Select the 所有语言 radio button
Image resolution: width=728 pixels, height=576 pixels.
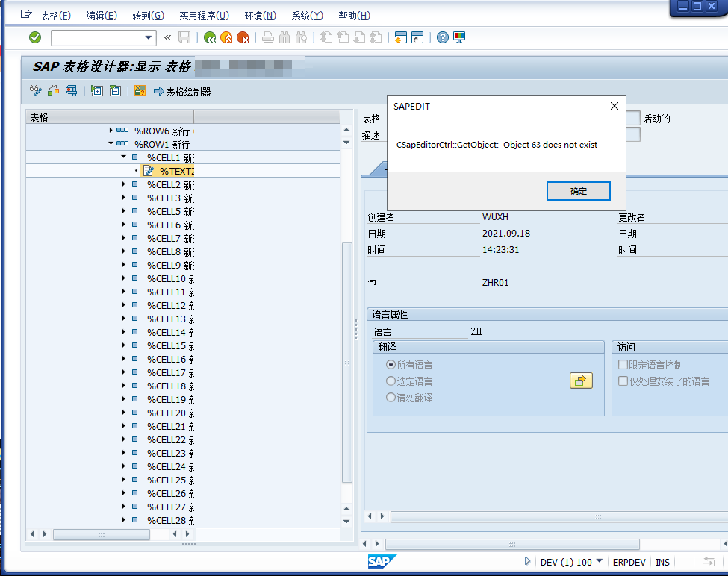(392, 364)
